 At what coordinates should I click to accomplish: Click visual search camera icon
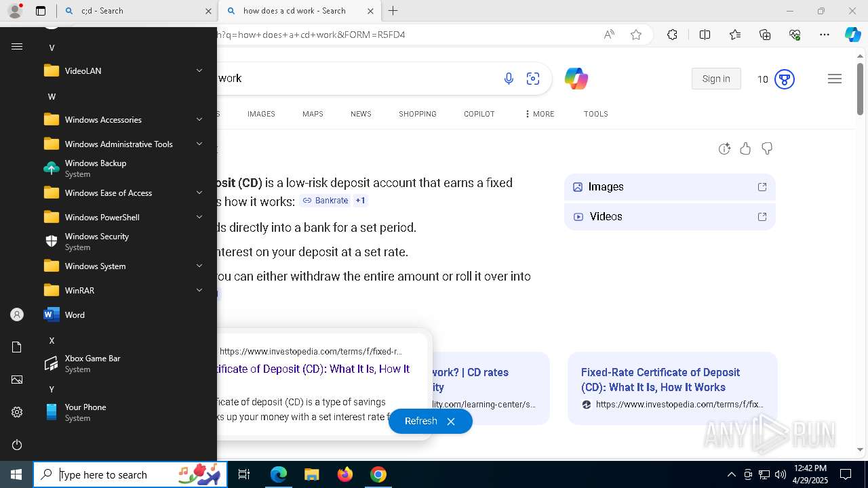533,79
